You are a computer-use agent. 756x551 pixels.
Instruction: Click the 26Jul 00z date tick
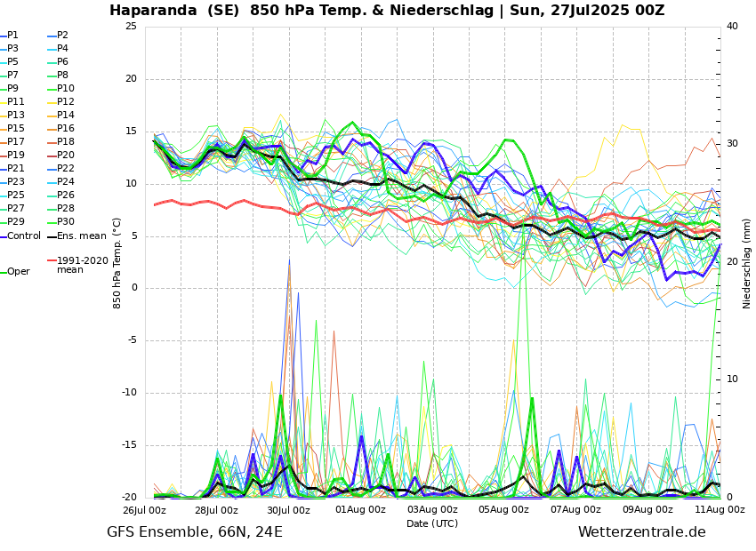point(144,510)
